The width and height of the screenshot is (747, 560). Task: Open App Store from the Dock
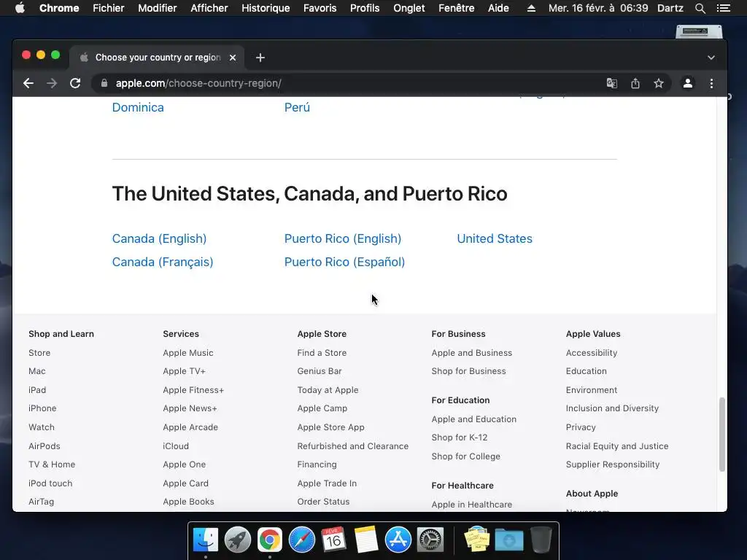click(x=398, y=540)
